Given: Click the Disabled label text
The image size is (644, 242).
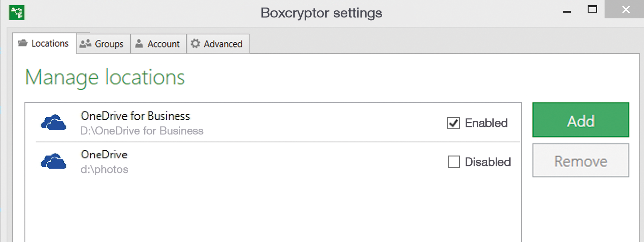Looking at the screenshot, I should pos(488,162).
